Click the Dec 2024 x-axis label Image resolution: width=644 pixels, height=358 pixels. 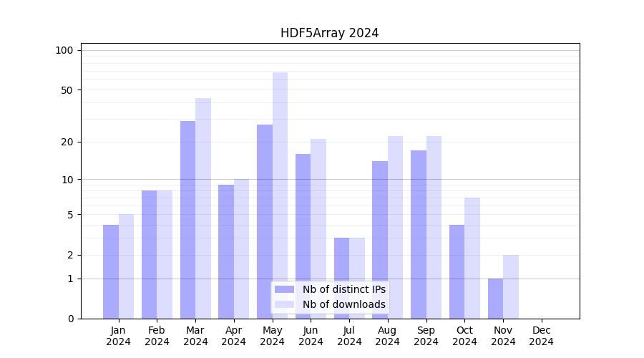click(541, 336)
